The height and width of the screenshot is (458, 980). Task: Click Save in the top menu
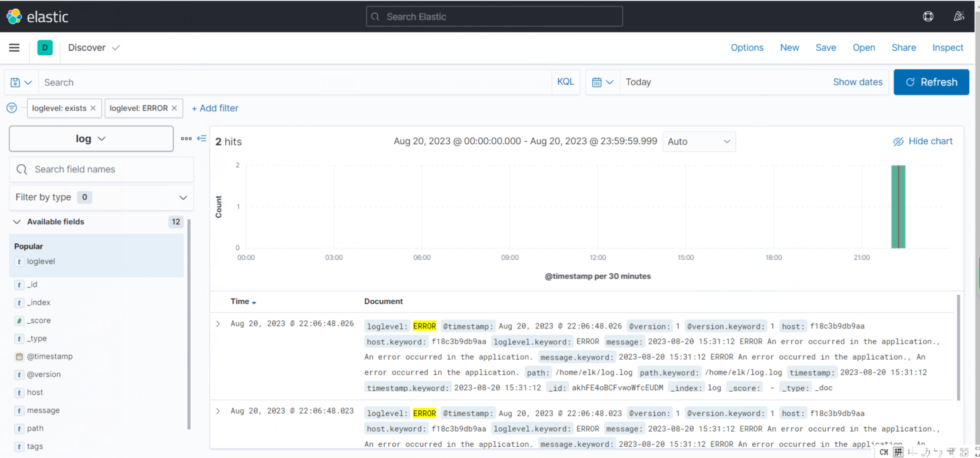pyautogui.click(x=826, y=48)
